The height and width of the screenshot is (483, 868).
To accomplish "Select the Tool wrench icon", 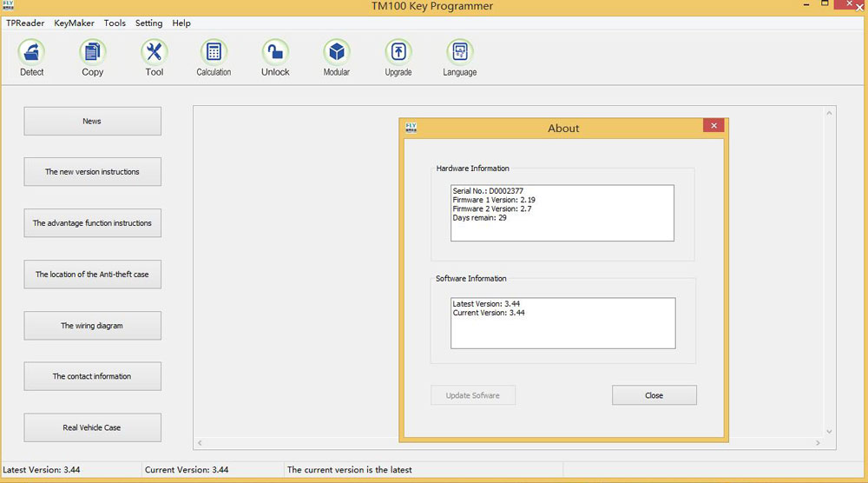I will coord(154,52).
